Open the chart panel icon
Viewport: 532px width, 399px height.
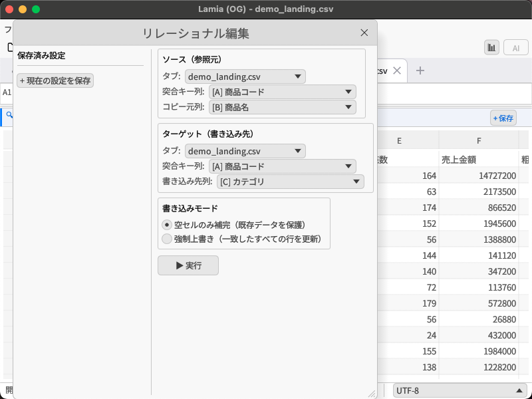(x=491, y=48)
